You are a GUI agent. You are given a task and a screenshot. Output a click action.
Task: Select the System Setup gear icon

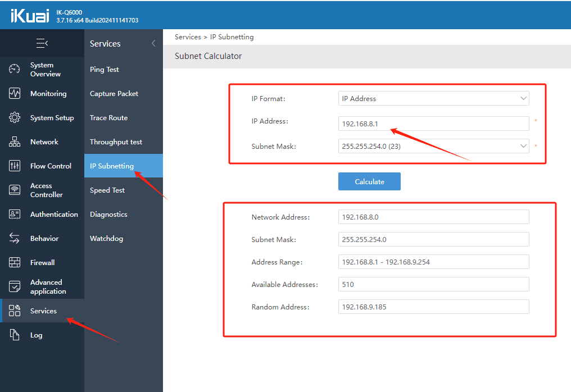[15, 117]
